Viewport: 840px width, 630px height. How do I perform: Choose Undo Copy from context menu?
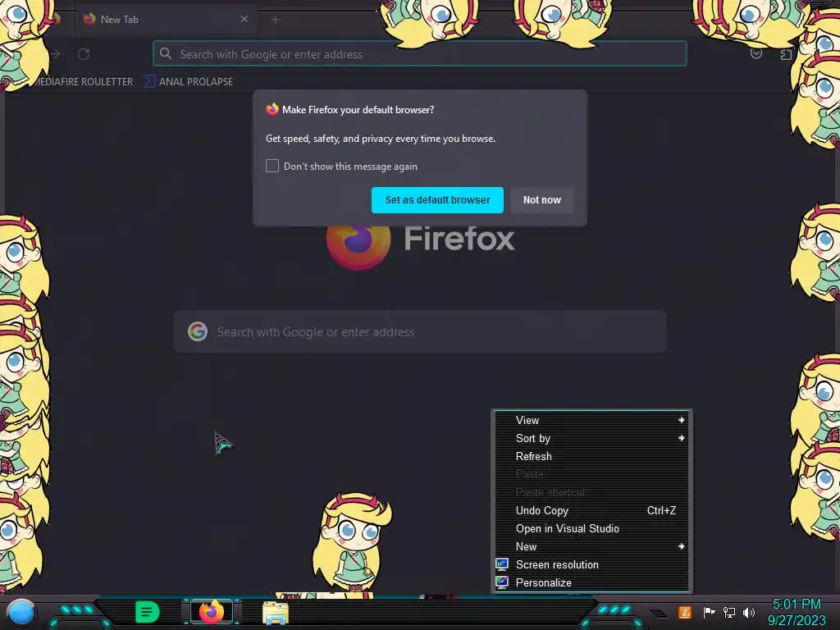click(591, 510)
